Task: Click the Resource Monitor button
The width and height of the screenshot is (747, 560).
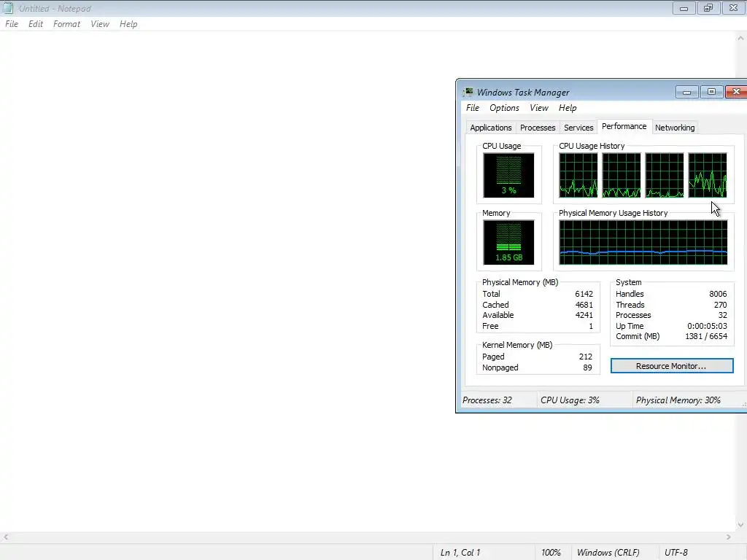Action: [x=672, y=366]
